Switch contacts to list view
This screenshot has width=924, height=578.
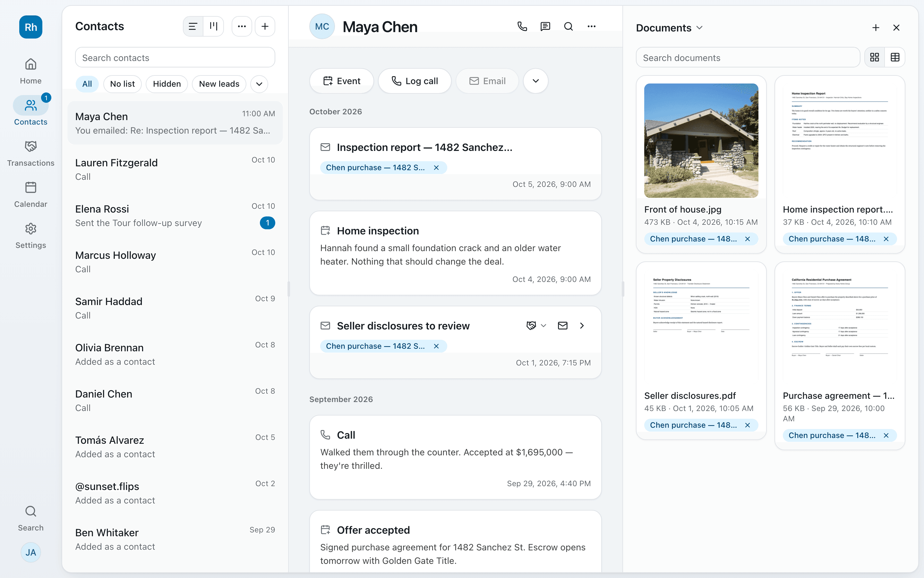[193, 26]
